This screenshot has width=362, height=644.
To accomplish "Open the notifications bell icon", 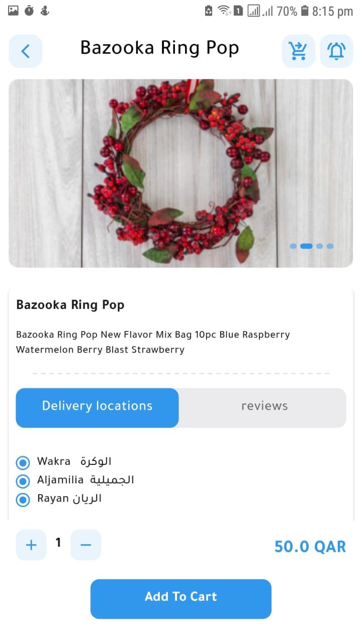I will click(336, 51).
